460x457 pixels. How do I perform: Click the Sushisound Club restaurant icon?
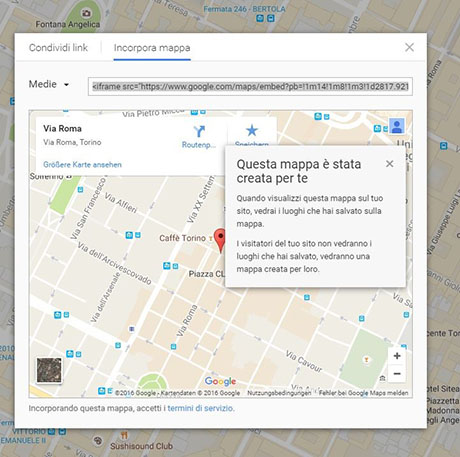pos(124,435)
